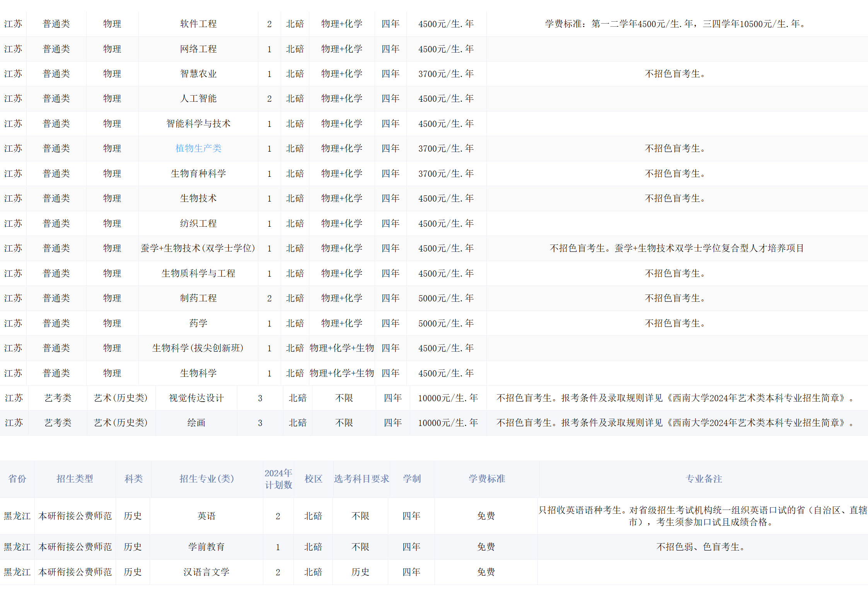The height and width of the screenshot is (614, 868).
Task: Click the 网络工程 major cell
Action: point(198,49)
